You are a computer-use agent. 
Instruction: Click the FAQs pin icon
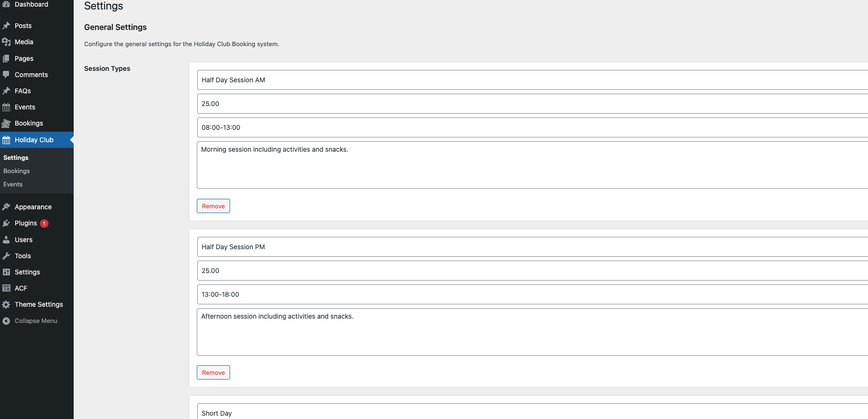click(6, 91)
